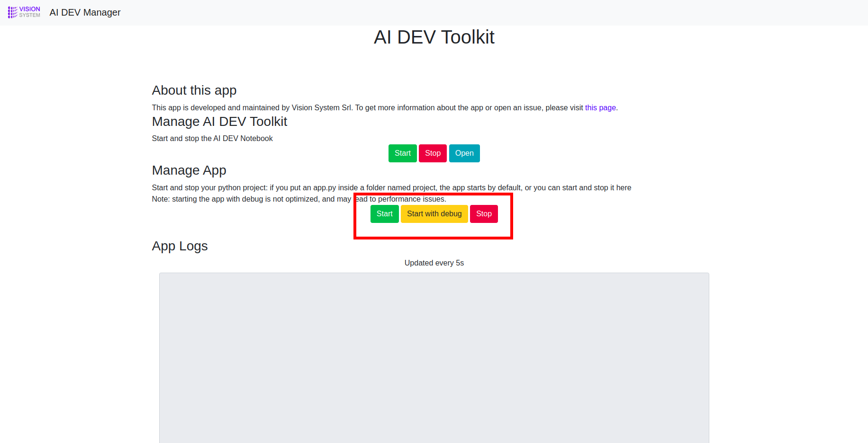The image size is (868, 443).
Task: Click the "Updated every 5s" label
Action: tap(434, 263)
